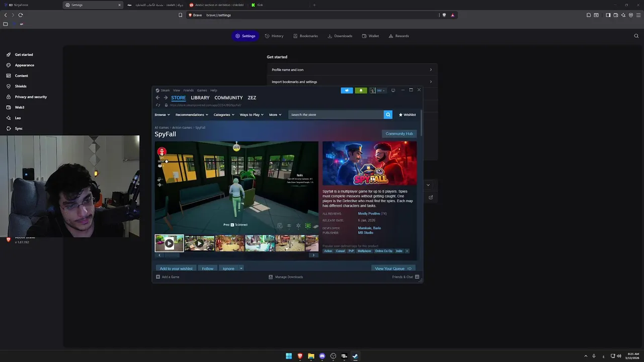Open the Rewards tab in Brave
The height and width of the screenshot is (362, 644).
(398, 36)
